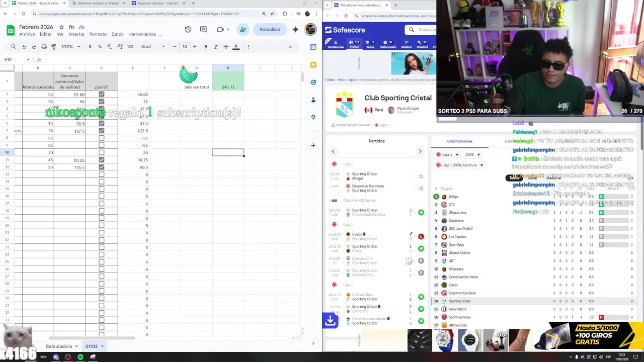
Task: Open number format 123 menu
Action: (x=130, y=47)
